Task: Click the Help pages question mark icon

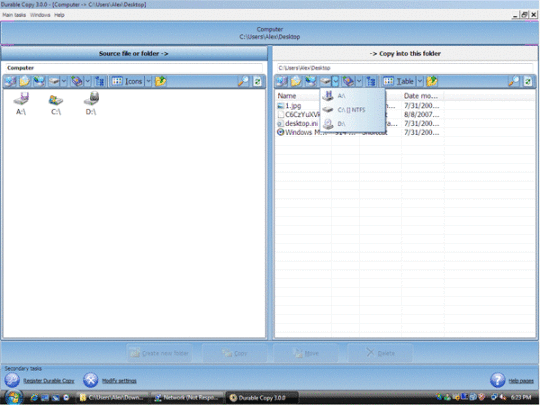Action: tap(498, 380)
